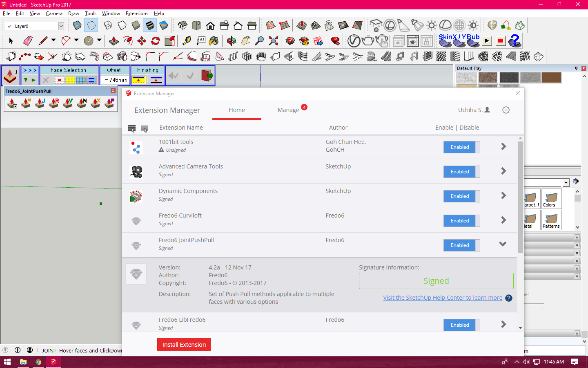Click the Zoom Extents icon
Image resolution: width=588 pixels, height=368 pixels.
pyautogui.click(x=274, y=41)
